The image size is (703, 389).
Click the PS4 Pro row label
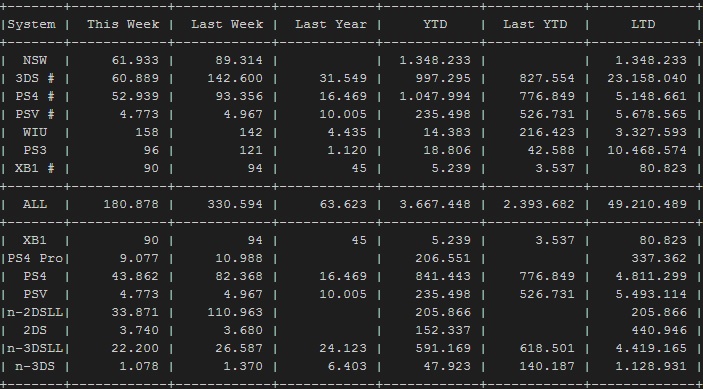(x=35, y=259)
